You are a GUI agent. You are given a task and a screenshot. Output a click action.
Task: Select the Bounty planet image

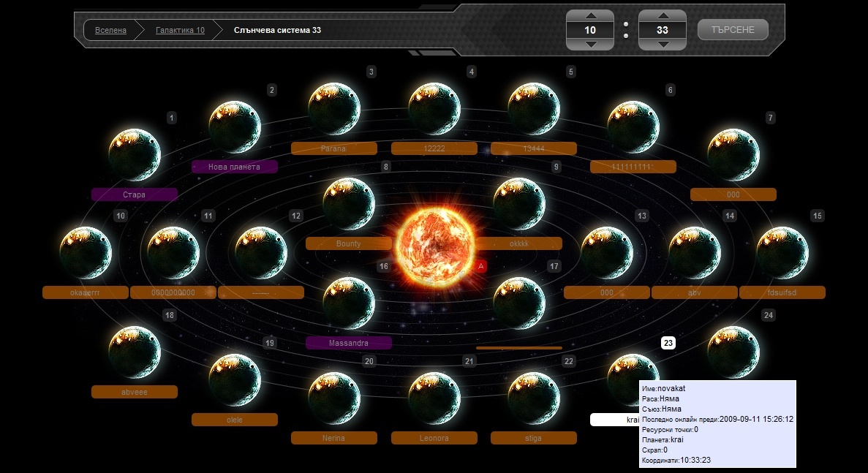point(349,203)
